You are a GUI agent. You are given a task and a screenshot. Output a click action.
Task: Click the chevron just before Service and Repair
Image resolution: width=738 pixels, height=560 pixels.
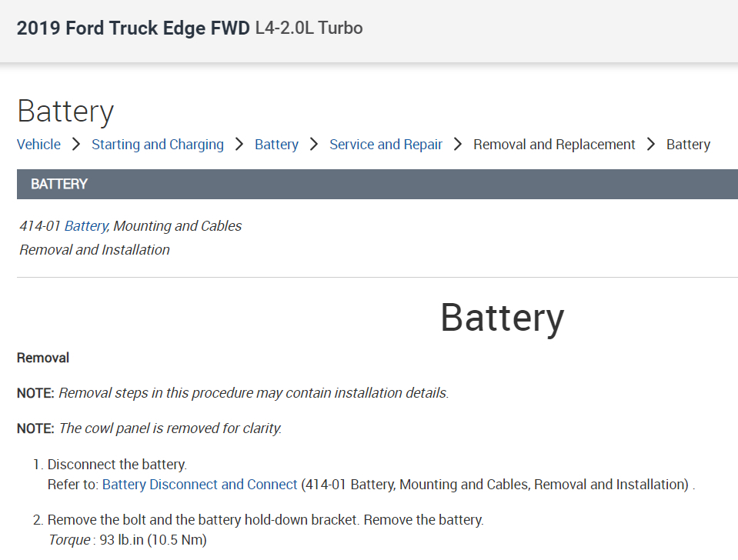pos(314,145)
